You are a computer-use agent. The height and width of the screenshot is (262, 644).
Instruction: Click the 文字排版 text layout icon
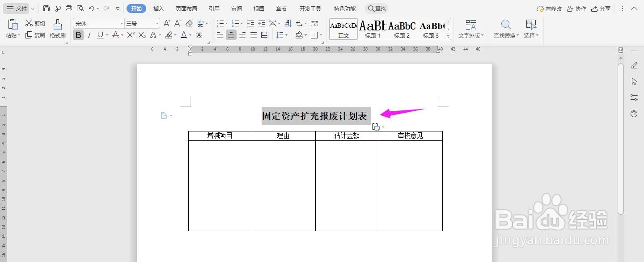point(470,25)
